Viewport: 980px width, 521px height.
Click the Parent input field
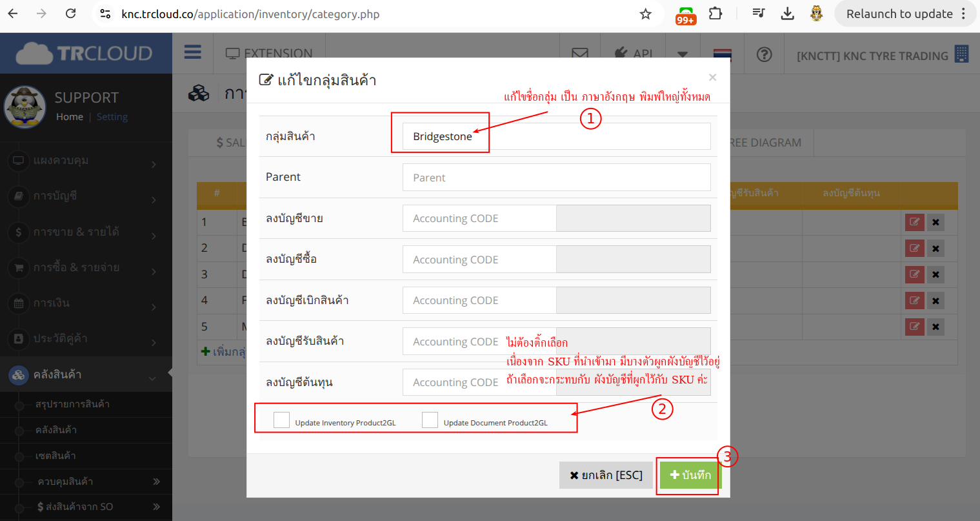(557, 178)
